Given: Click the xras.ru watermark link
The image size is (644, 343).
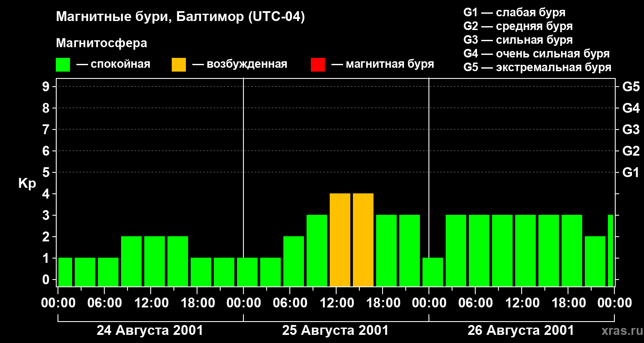Looking at the screenshot, I should pos(620,331).
